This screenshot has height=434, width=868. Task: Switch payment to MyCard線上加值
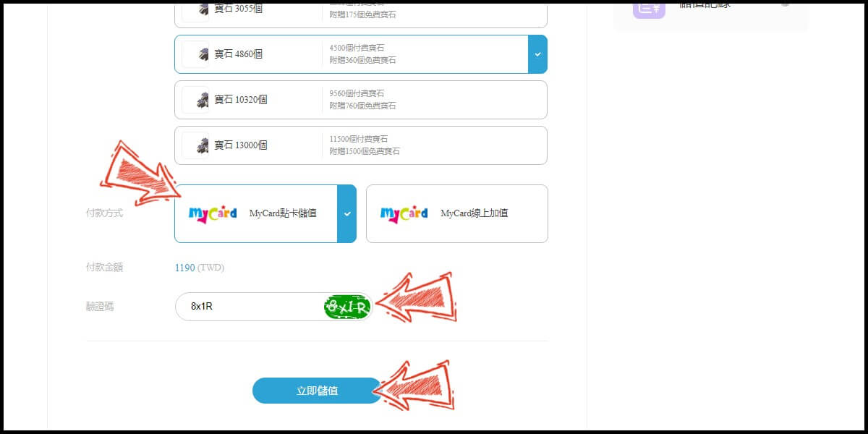(x=457, y=213)
